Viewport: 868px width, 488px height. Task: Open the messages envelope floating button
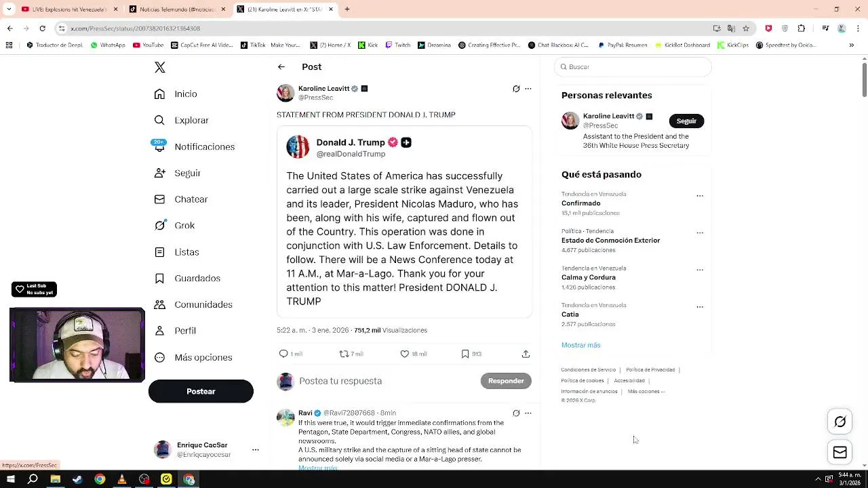pos(840,453)
